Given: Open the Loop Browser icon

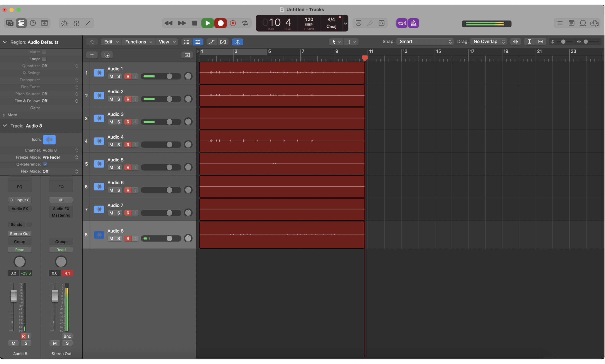Looking at the screenshot, I should (x=583, y=23).
